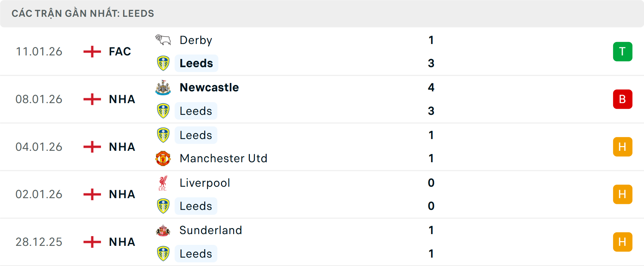Click H badge for Manchester Utd match
The width and height of the screenshot is (644, 266).
coord(623,147)
